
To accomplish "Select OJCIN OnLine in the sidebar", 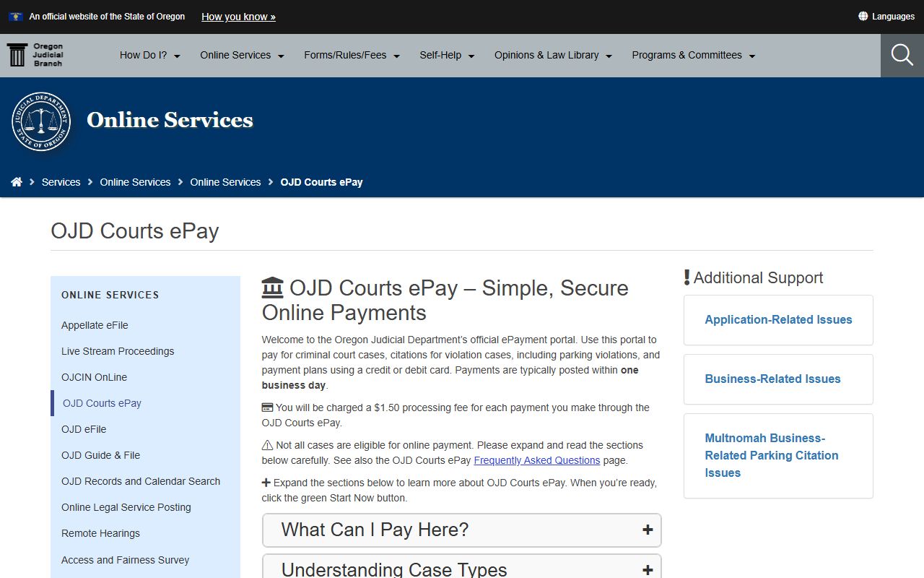I will pos(94,377).
